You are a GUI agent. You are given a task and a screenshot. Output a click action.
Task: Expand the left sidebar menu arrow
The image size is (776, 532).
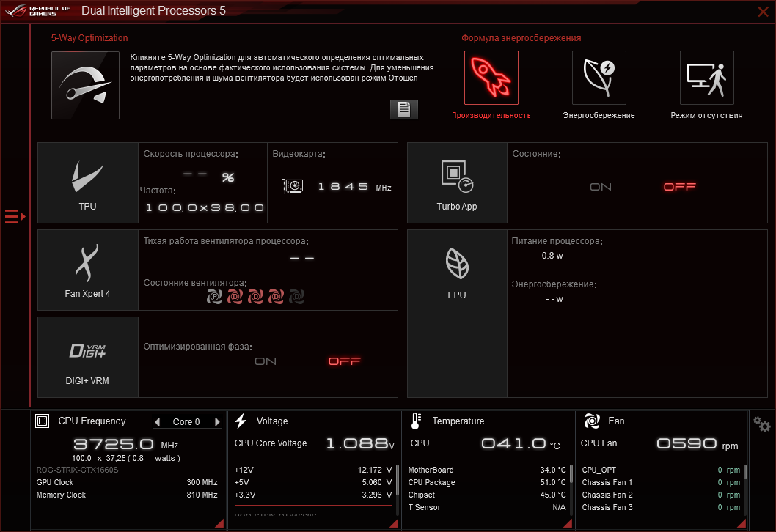pos(15,217)
